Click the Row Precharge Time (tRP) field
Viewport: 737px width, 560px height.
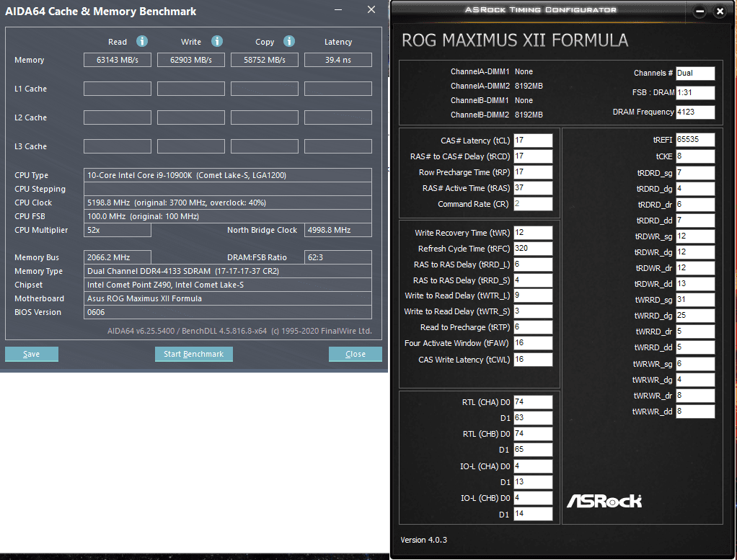533,172
